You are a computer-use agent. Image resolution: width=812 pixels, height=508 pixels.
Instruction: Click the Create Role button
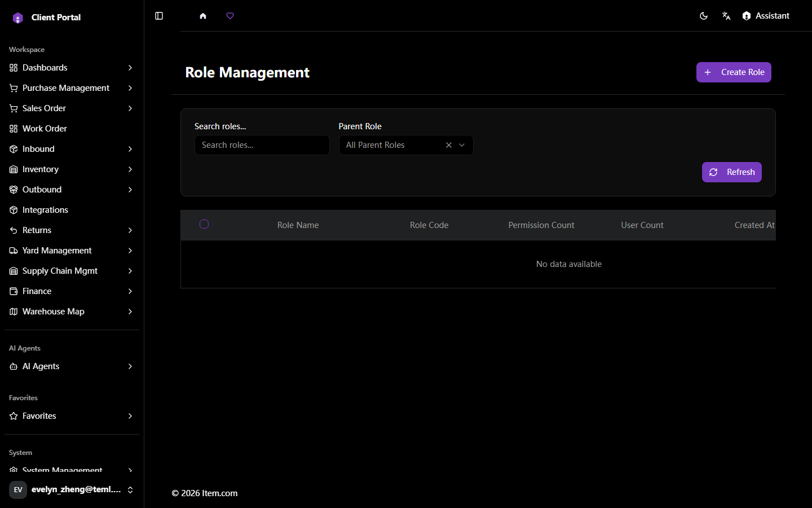(734, 72)
